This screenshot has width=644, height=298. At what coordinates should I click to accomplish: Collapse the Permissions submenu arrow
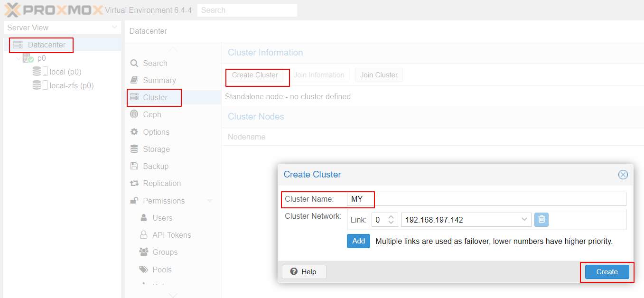[210, 201]
